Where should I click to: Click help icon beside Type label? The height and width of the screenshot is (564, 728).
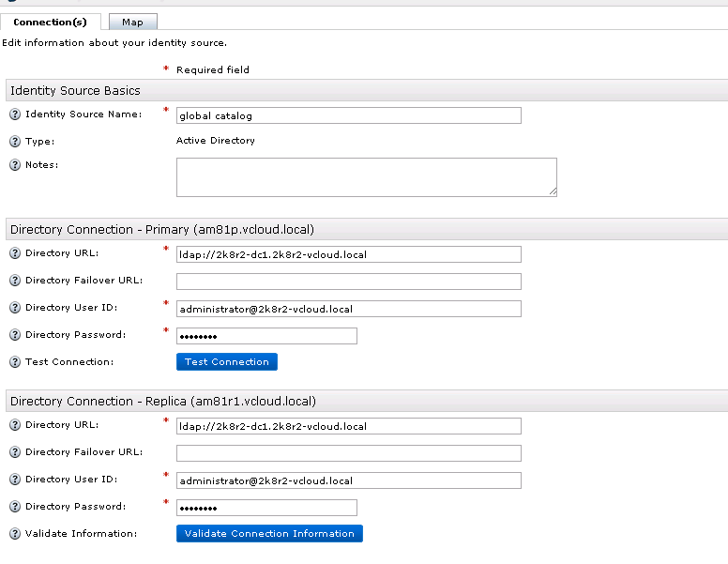point(15,142)
